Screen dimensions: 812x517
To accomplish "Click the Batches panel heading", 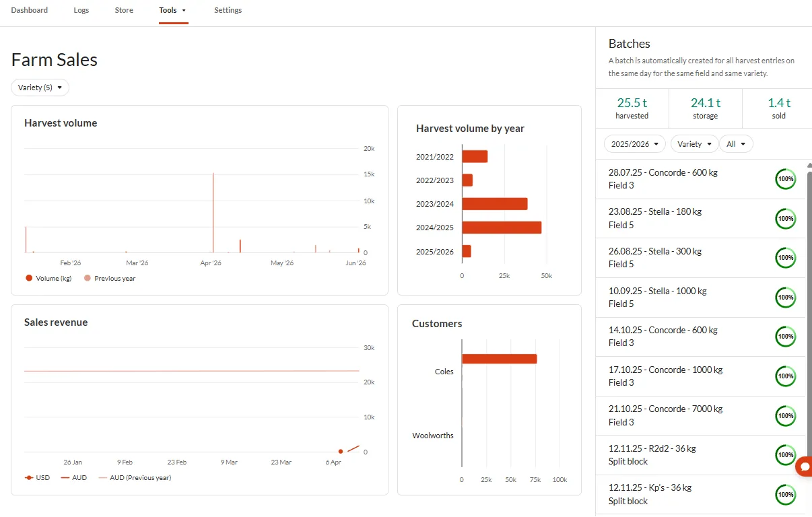I will point(630,44).
